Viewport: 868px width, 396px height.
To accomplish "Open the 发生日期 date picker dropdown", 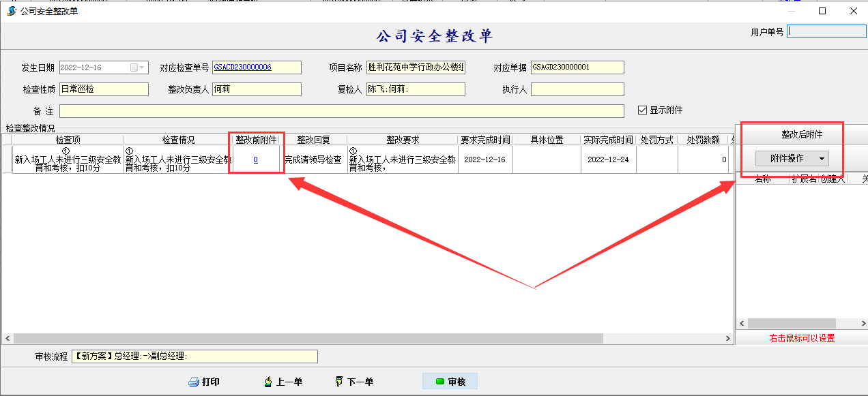I will pos(143,67).
